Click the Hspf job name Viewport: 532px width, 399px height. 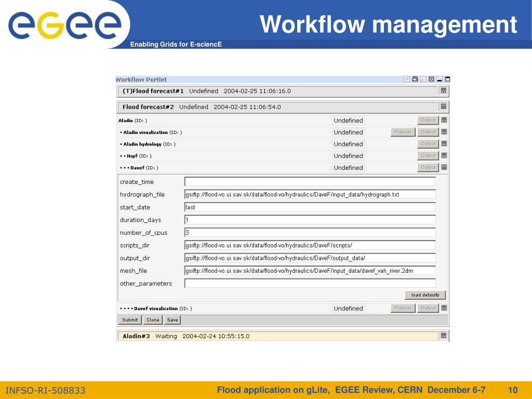[x=132, y=156]
